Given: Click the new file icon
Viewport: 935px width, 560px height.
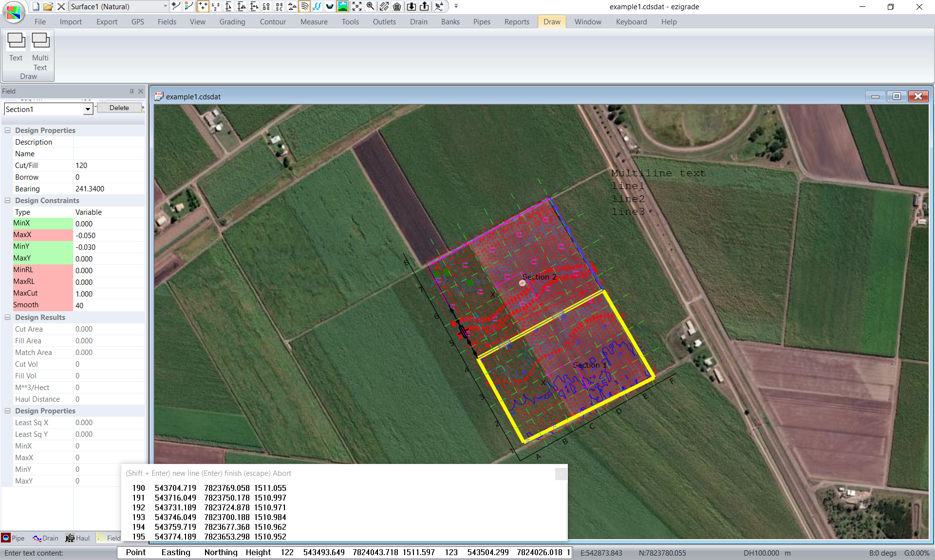Looking at the screenshot, I should pos(36,6).
